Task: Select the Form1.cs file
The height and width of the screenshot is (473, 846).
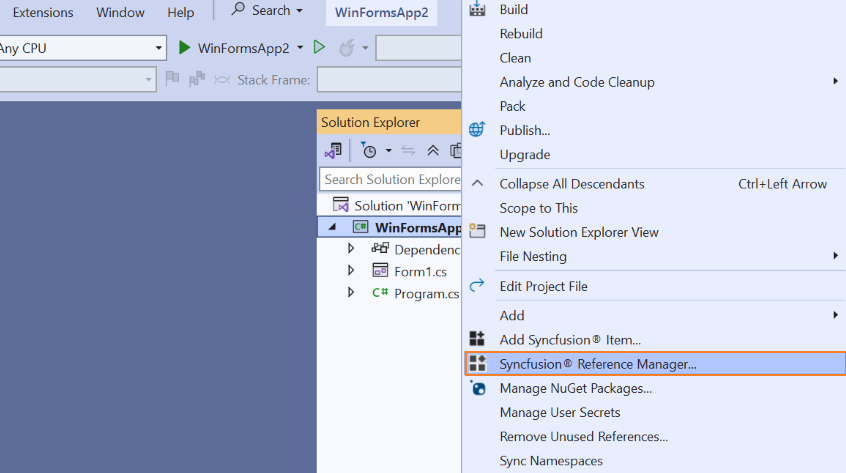Action: 420,271
